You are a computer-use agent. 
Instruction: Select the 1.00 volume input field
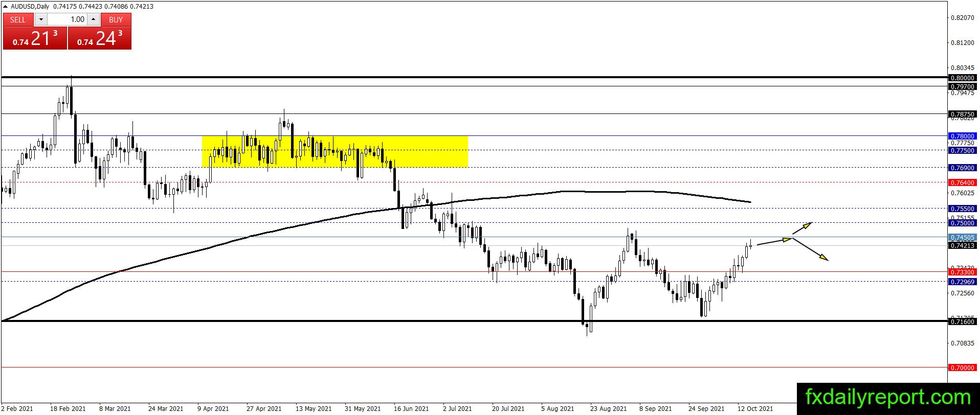click(x=67, y=19)
